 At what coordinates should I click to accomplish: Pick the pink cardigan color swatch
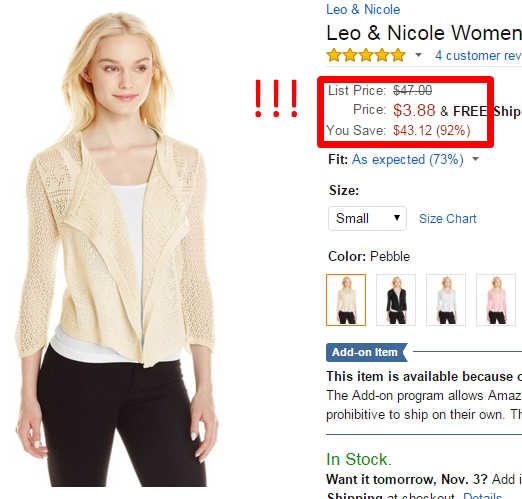[496, 300]
